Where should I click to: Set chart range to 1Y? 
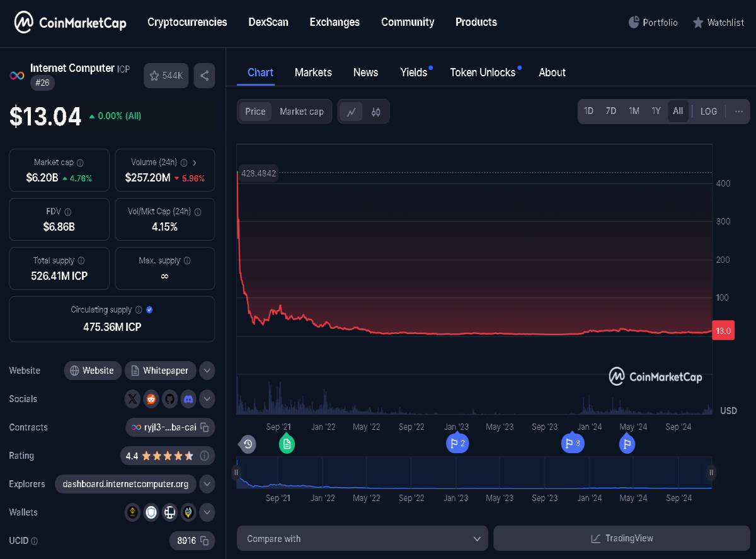[x=656, y=112]
